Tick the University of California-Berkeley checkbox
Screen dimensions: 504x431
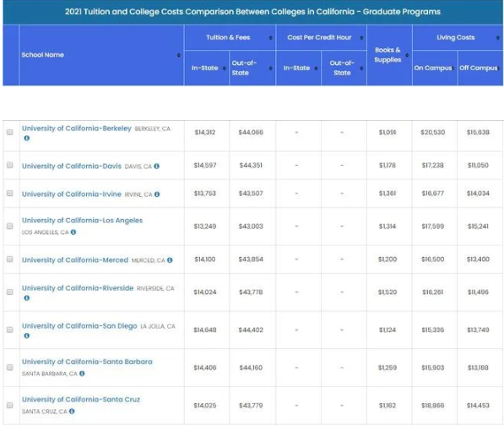point(9,132)
